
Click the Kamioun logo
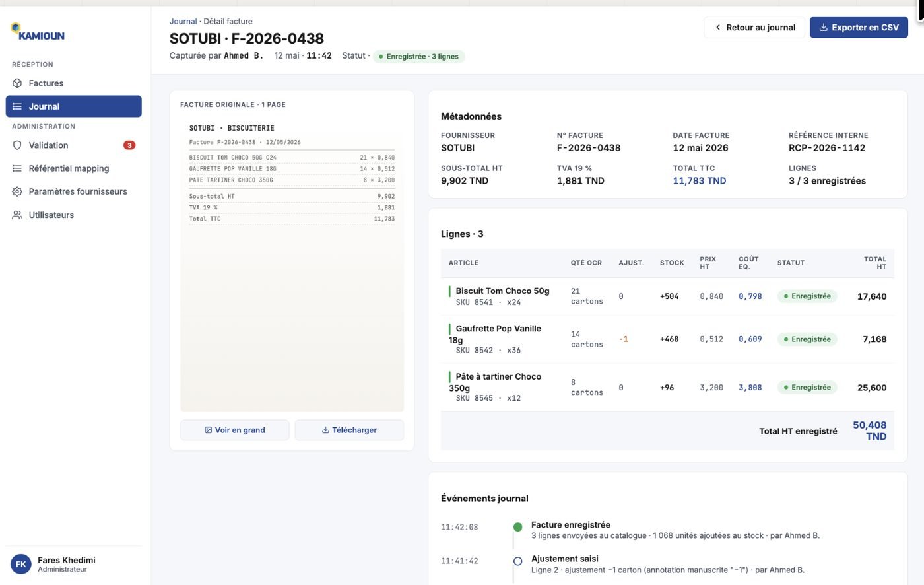38,32
